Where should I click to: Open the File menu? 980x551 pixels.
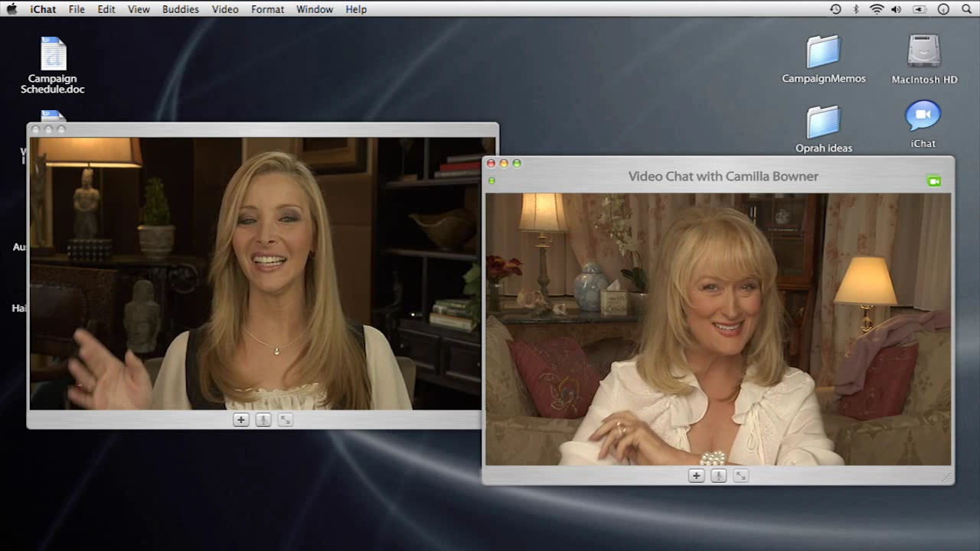(77, 9)
